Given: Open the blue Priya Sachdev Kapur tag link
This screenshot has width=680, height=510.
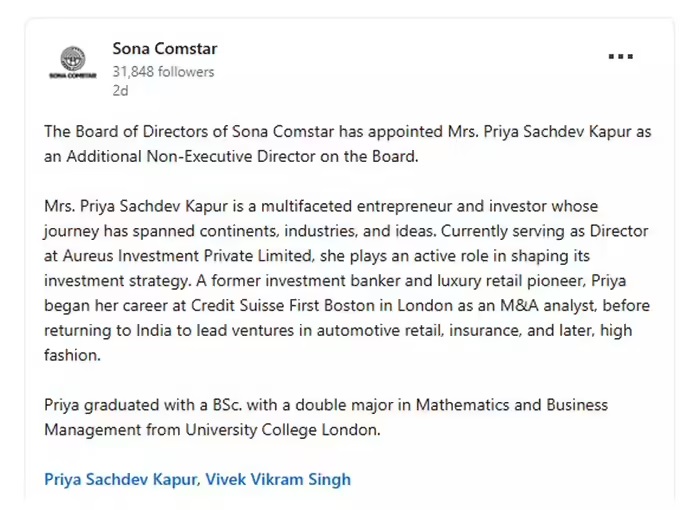Looking at the screenshot, I should coord(120,479).
